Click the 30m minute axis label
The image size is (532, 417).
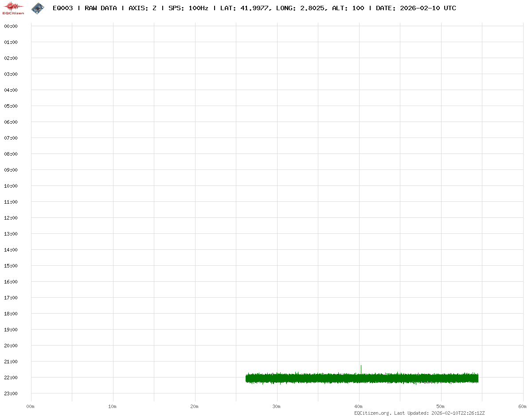277,407
